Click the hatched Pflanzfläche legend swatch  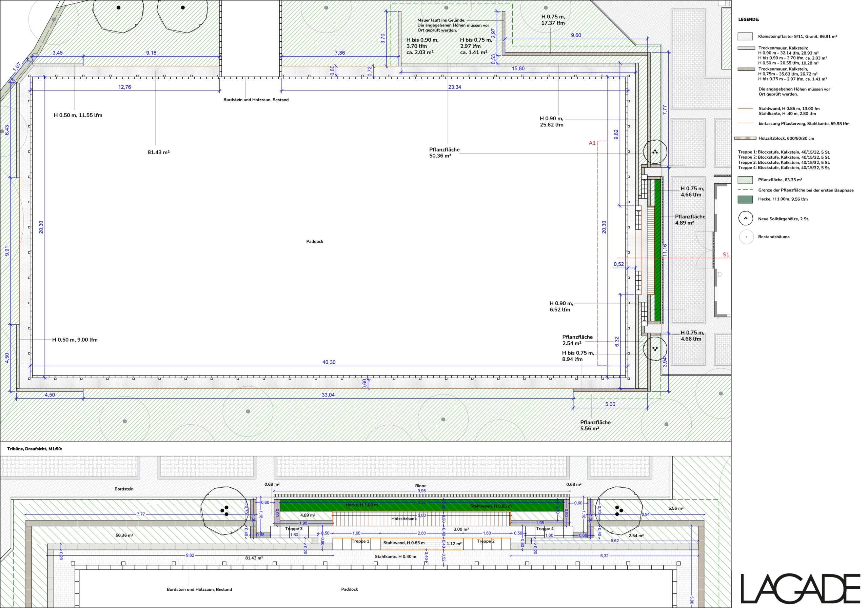[745, 180]
